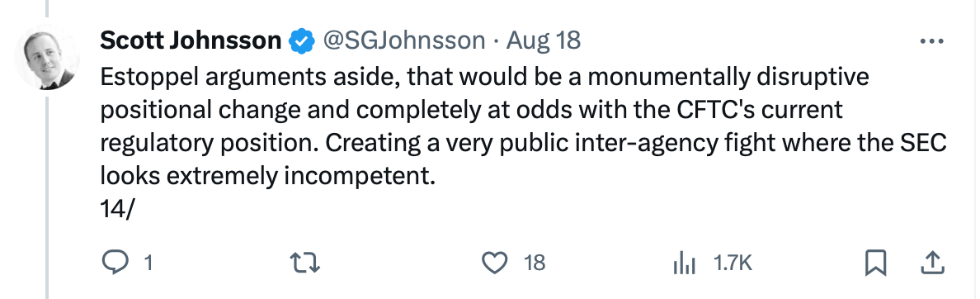
Task: Click the reply speech bubble icon
Action: pos(115,263)
